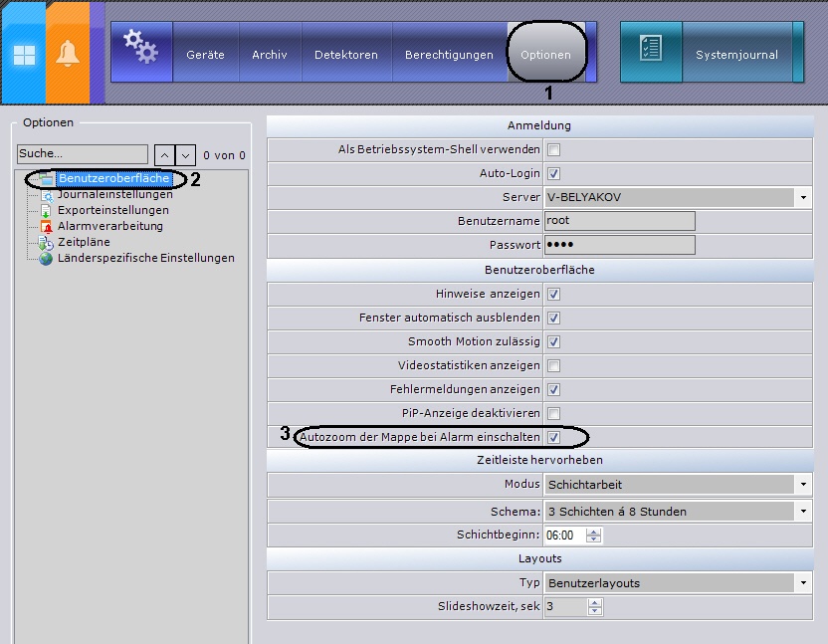Screen dimensions: 828x644
Task: Click the Zeitleiste hervorheben section header
Action: [x=539, y=460]
